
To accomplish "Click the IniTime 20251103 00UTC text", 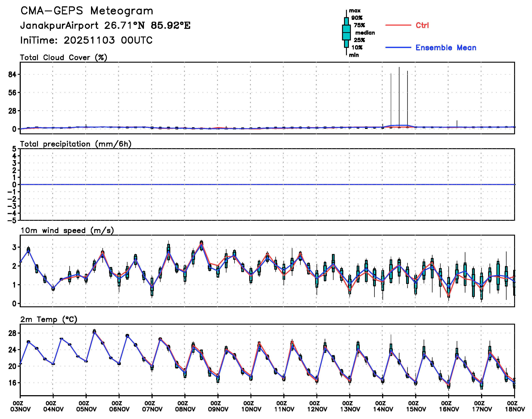I will coord(86,40).
